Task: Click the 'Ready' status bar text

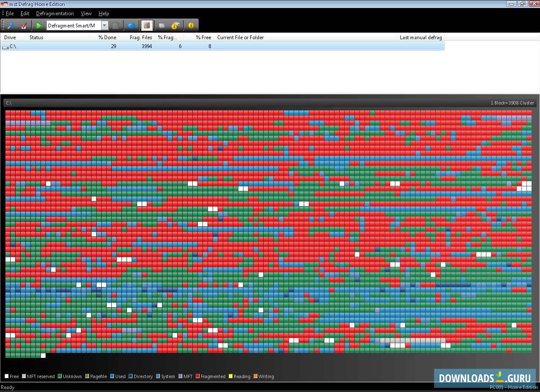Action: [8, 387]
